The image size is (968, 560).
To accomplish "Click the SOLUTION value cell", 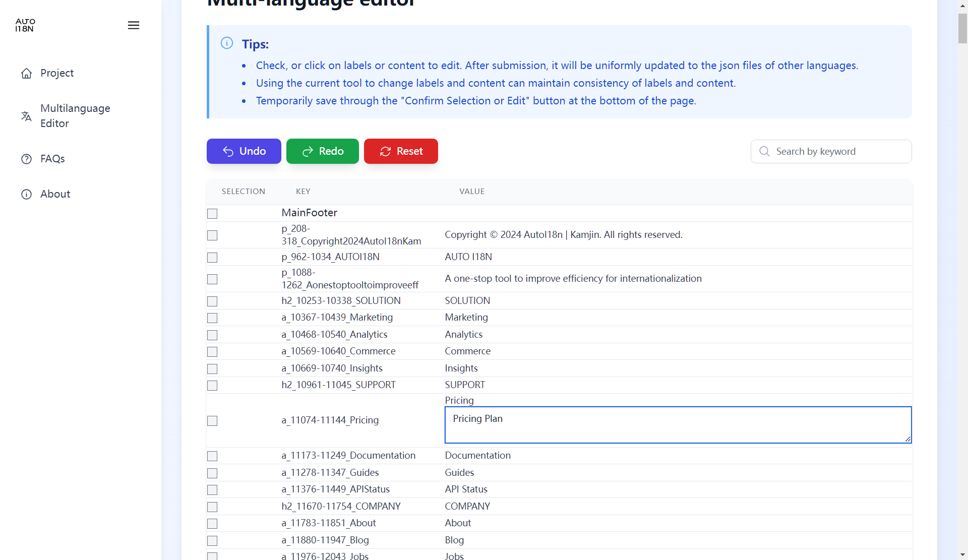I will click(x=467, y=300).
